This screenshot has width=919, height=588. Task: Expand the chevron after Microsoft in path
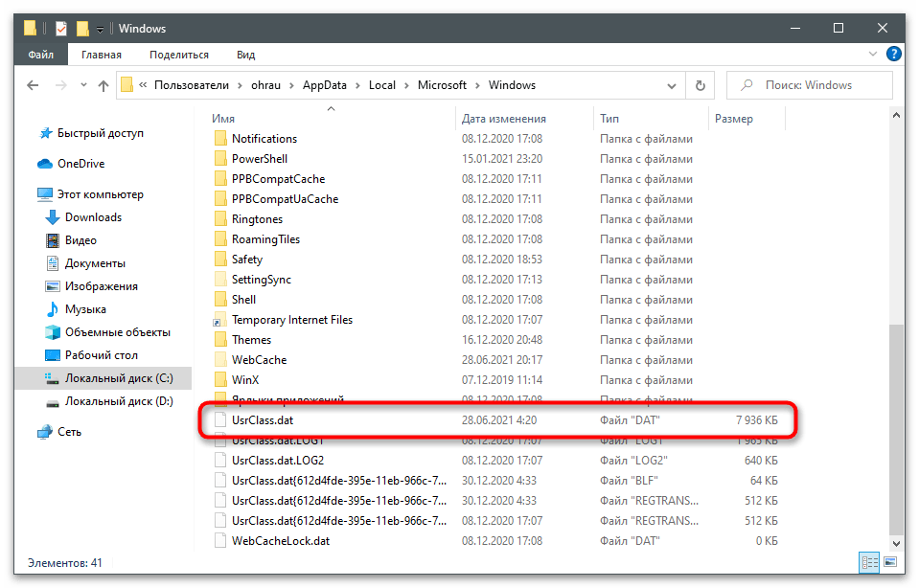477,85
